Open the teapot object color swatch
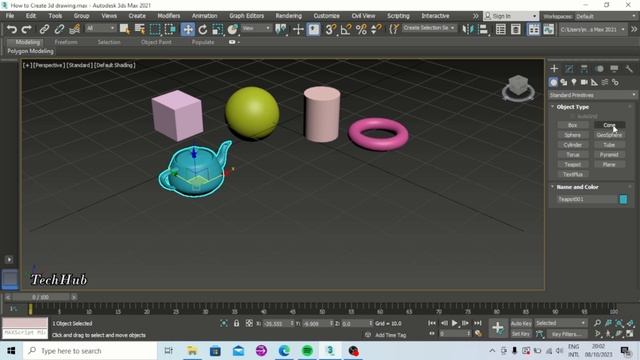 click(623, 199)
